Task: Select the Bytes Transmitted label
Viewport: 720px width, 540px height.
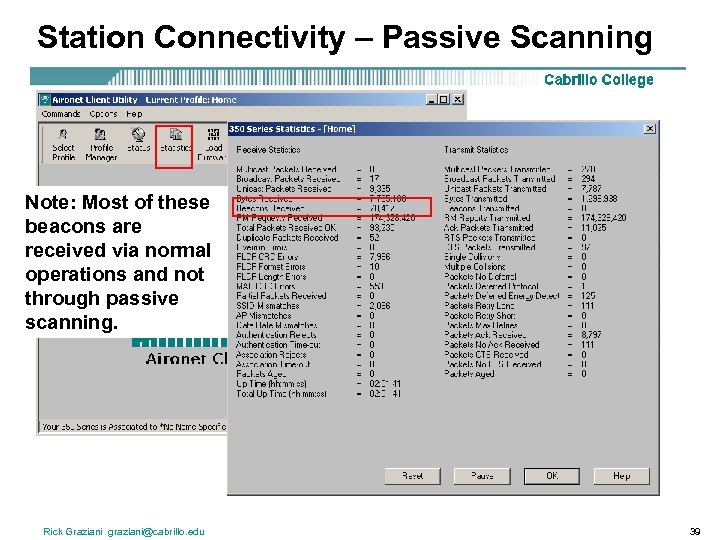Action: [476, 198]
